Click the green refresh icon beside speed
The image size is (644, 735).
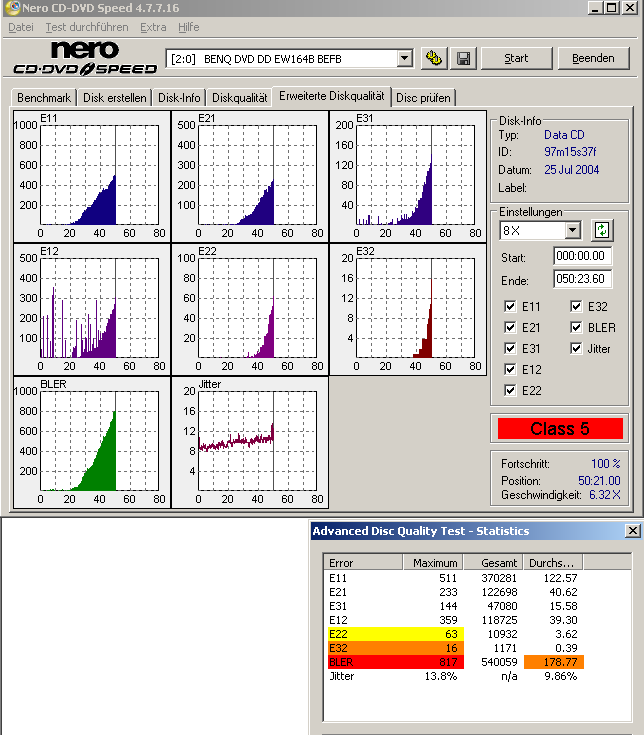pyautogui.click(x=600, y=231)
